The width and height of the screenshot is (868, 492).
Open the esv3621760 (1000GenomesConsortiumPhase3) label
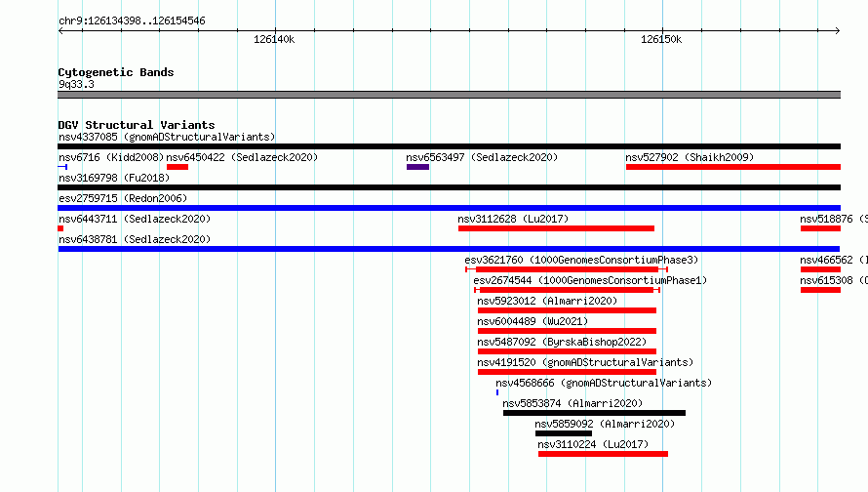click(581, 260)
